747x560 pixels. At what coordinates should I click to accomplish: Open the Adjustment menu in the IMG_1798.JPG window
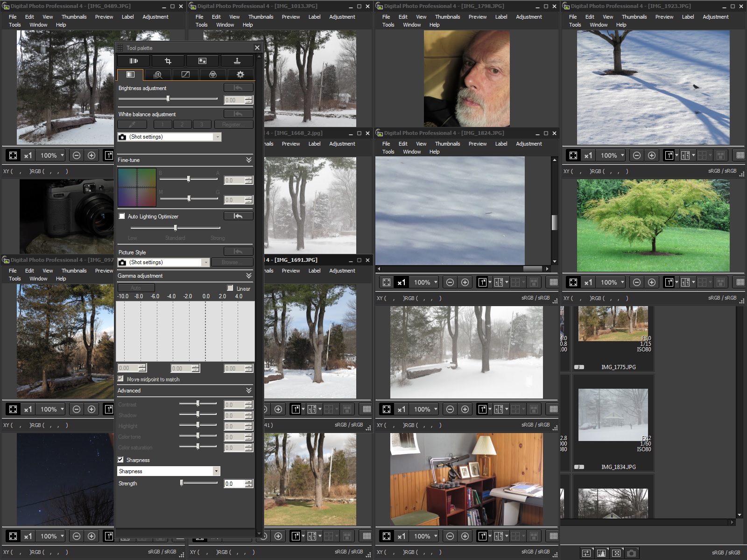pyautogui.click(x=529, y=17)
